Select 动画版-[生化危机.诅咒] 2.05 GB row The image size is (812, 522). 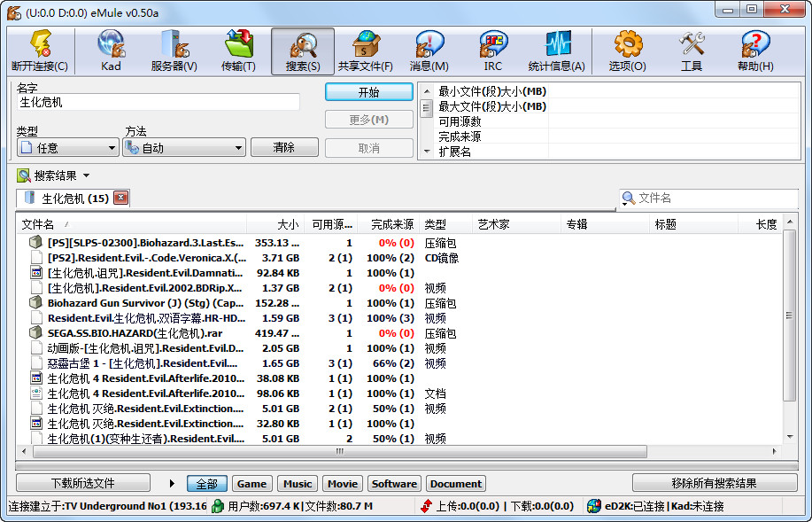[x=398, y=347]
